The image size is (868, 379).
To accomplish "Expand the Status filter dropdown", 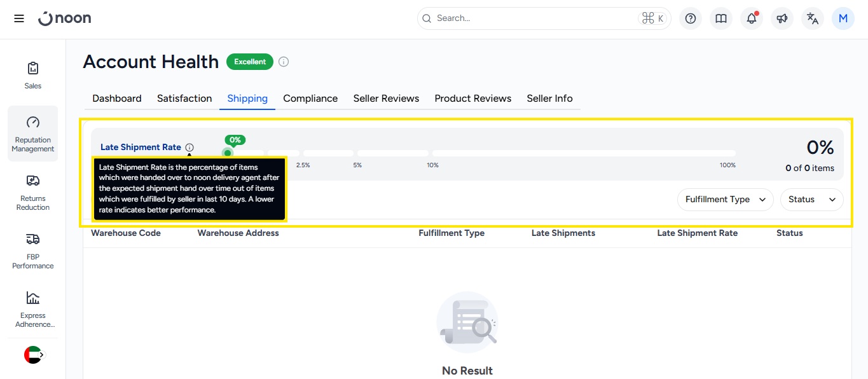I will click(811, 200).
